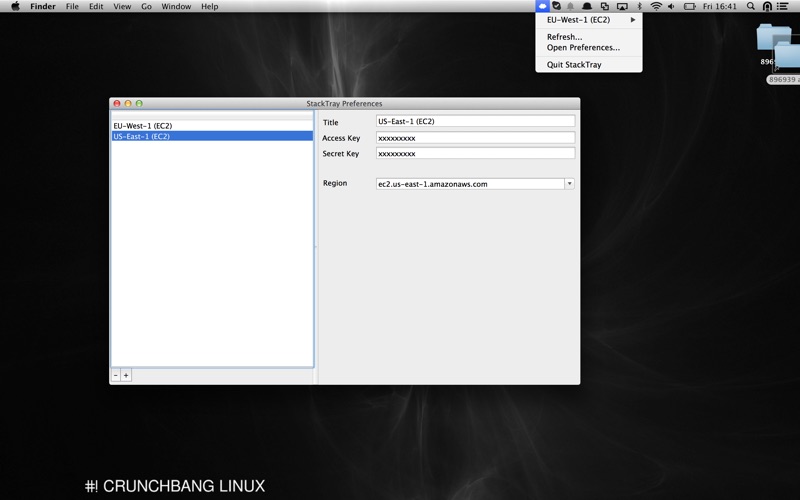Open the Go menu
The width and height of the screenshot is (800, 500).
point(146,6)
